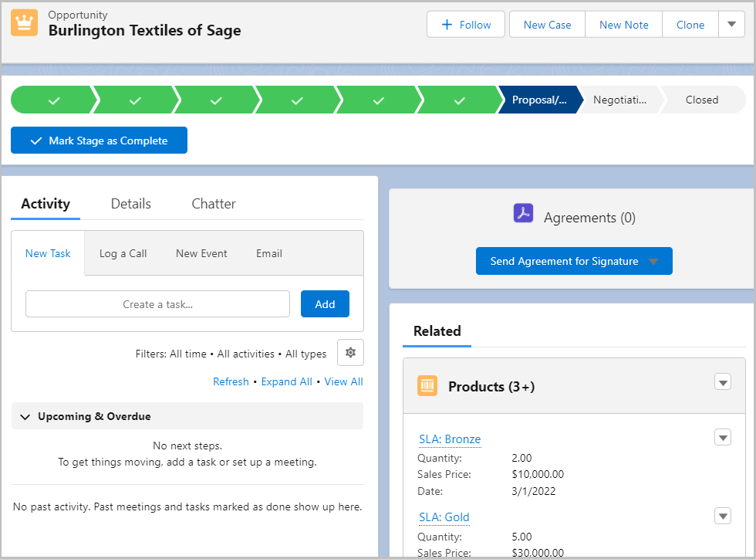Open more actions dropdown beside Clone
The width and height of the screenshot is (756, 559).
tap(731, 25)
